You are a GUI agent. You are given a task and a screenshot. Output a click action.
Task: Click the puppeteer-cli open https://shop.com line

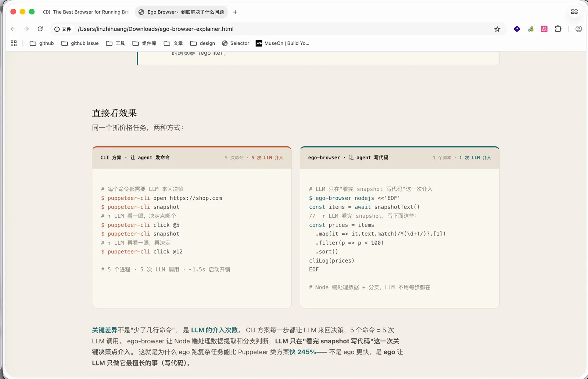pyautogui.click(x=161, y=198)
